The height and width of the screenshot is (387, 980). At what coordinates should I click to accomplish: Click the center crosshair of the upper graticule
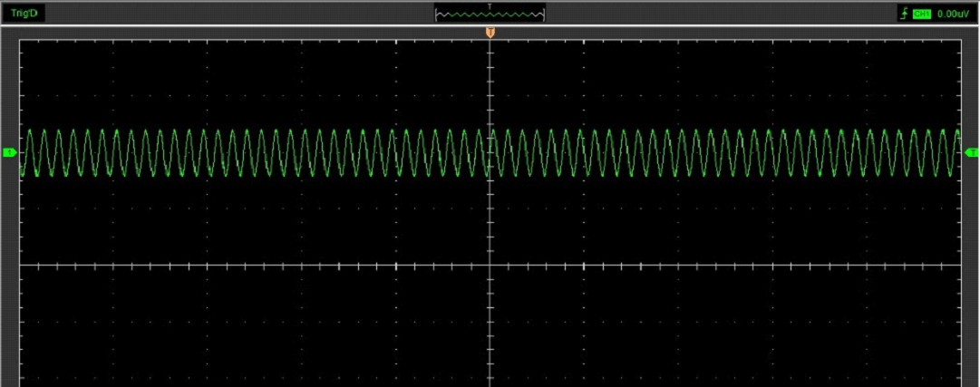pos(490,151)
